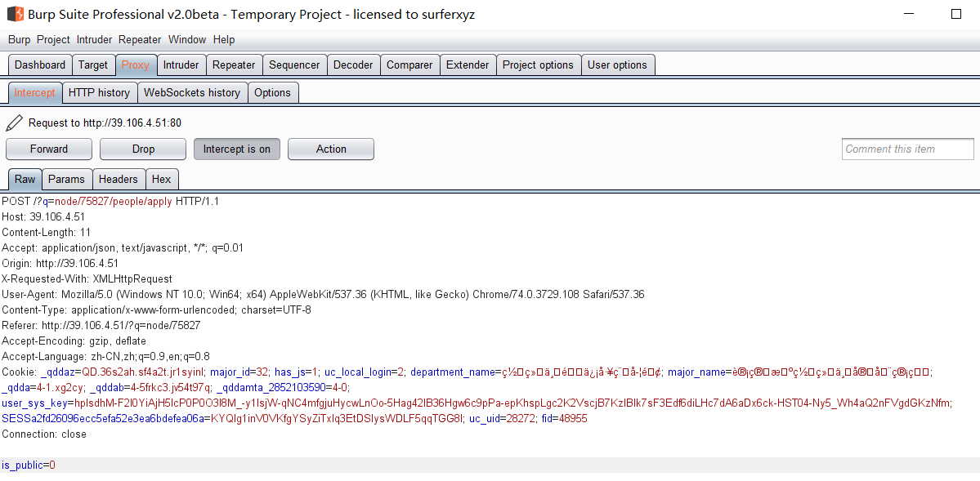Open the Action menu button
Screen dimensions: 980x481
tap(331, 149)
